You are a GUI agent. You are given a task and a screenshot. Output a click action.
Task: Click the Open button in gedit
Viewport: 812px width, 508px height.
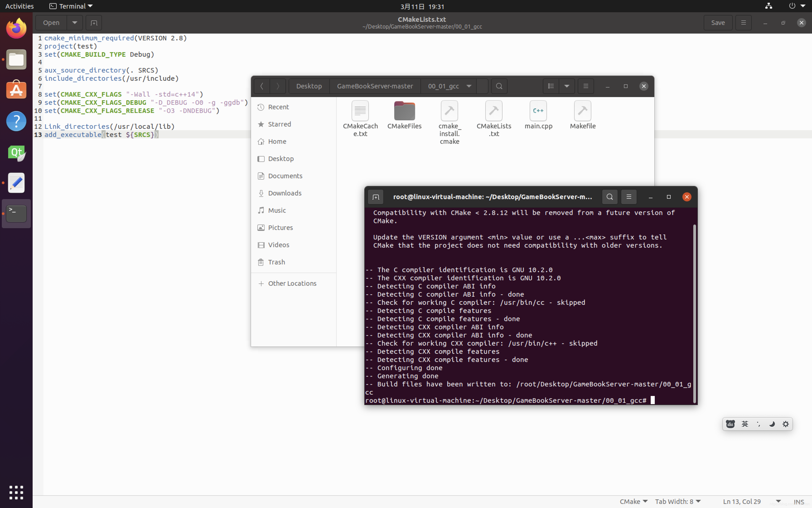tap(51, 23)
